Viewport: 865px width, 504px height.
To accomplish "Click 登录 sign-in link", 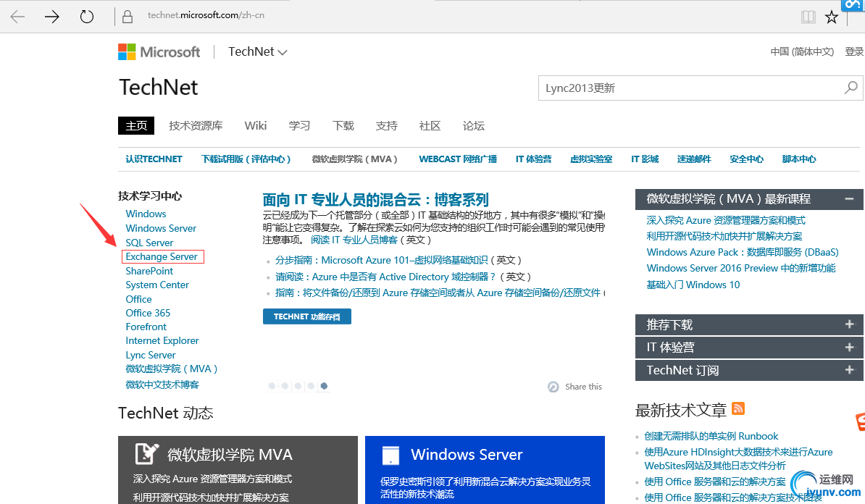I will [x=854, y=51].
